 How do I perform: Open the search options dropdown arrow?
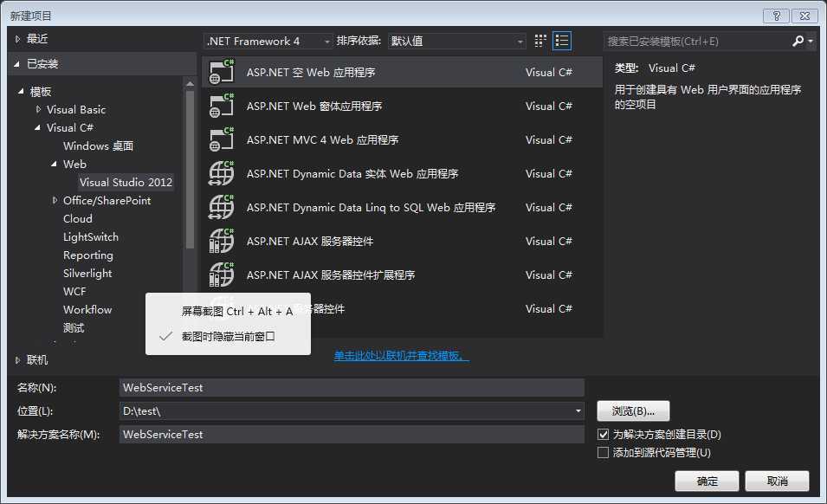point(811,41)
